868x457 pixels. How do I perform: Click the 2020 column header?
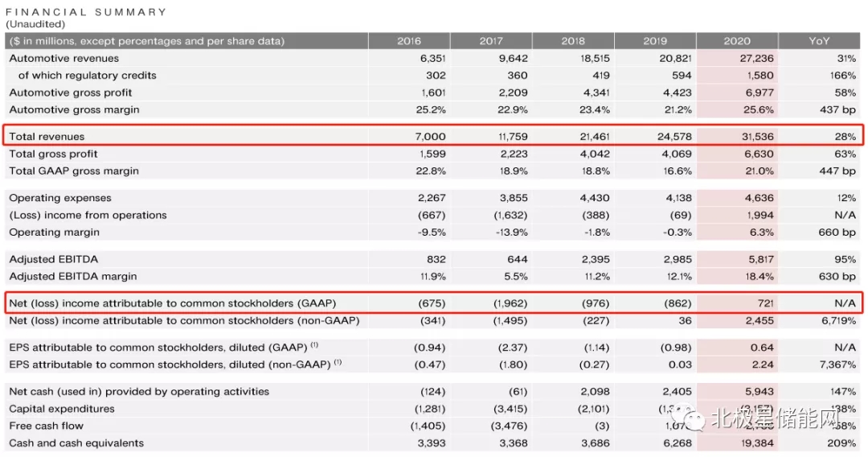[x=736, y=41]
